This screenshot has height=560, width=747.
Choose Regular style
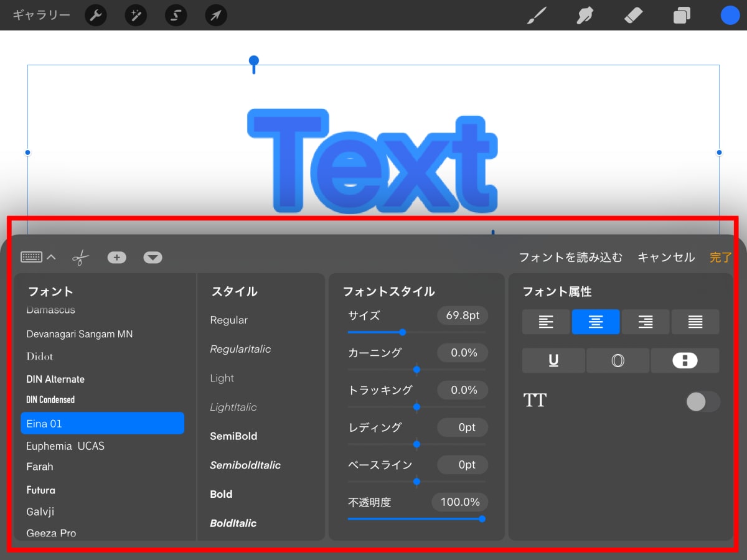click(x=229, y=320)
